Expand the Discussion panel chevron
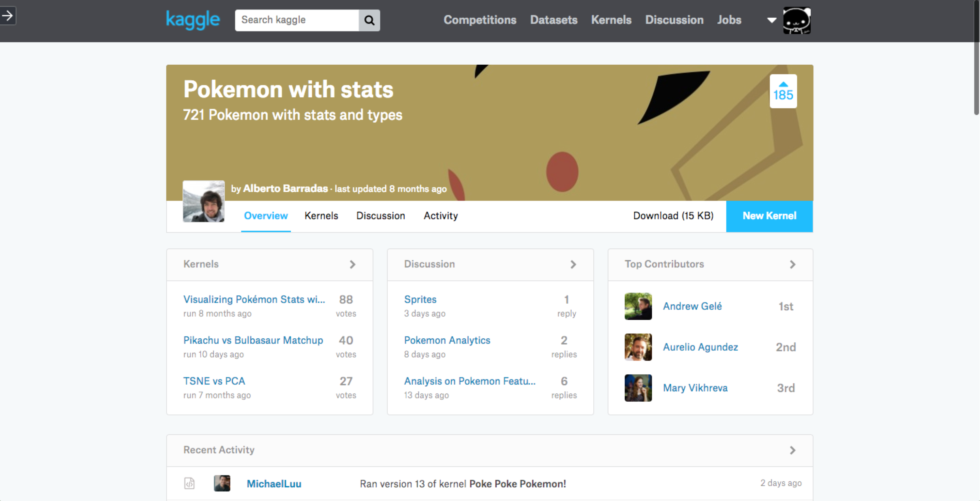980x501 pixels. (573, 264)
